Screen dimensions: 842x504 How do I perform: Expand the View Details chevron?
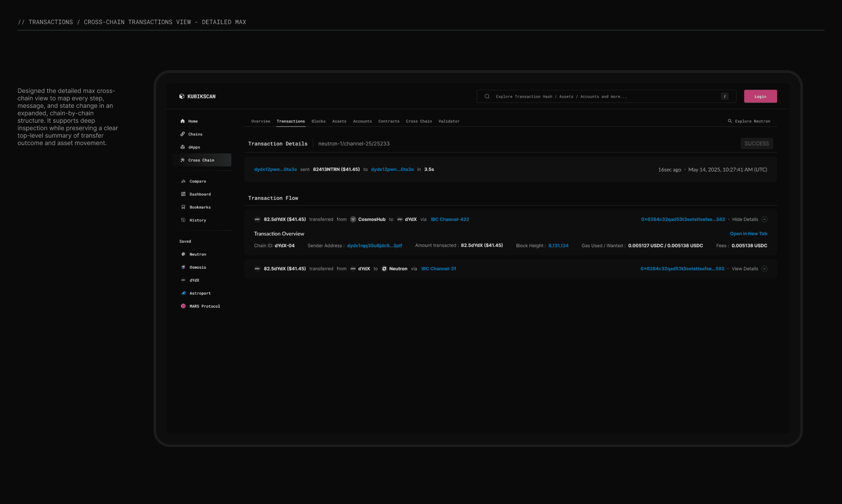point(764,269)
